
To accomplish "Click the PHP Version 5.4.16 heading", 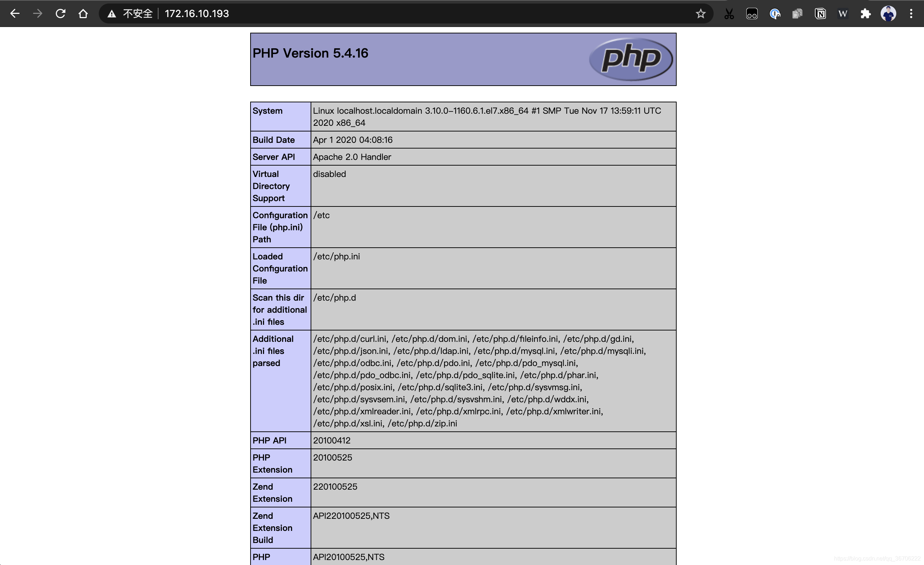I will (x=310, y=53).
